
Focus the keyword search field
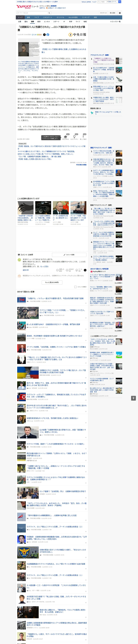[x=32, y=13]
